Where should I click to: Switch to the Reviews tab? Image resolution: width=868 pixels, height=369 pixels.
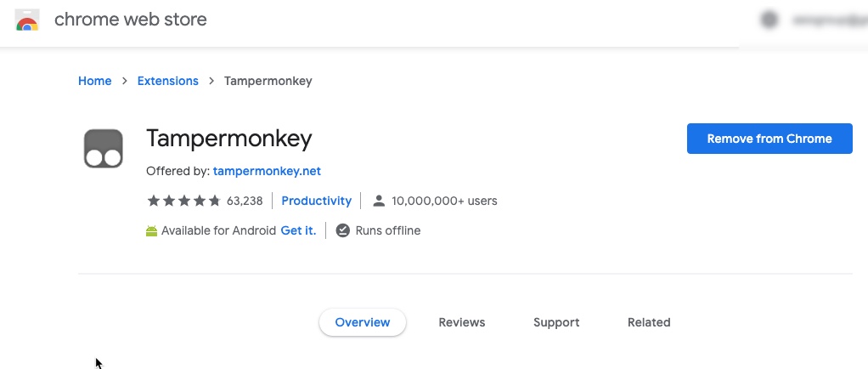(462, 322)
